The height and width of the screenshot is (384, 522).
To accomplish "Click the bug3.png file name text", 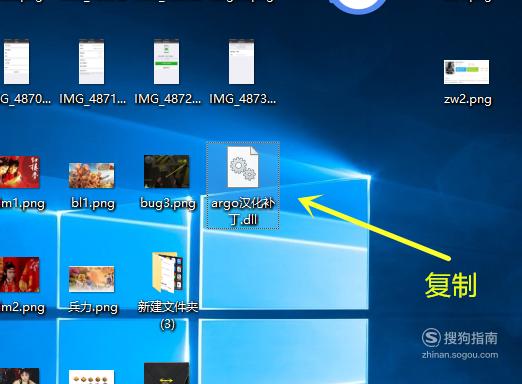I will click(x=168, y=203).
